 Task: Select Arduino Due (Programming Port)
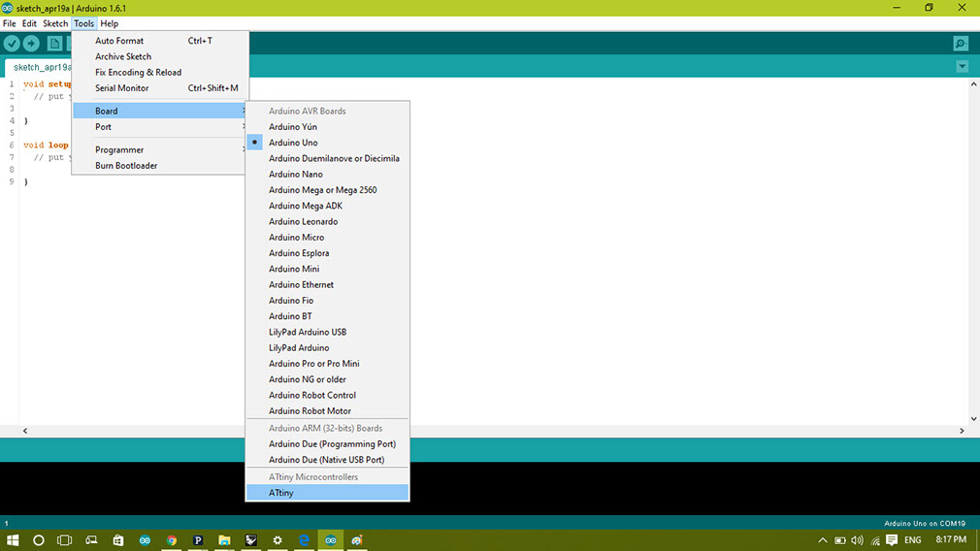[328, 443]
